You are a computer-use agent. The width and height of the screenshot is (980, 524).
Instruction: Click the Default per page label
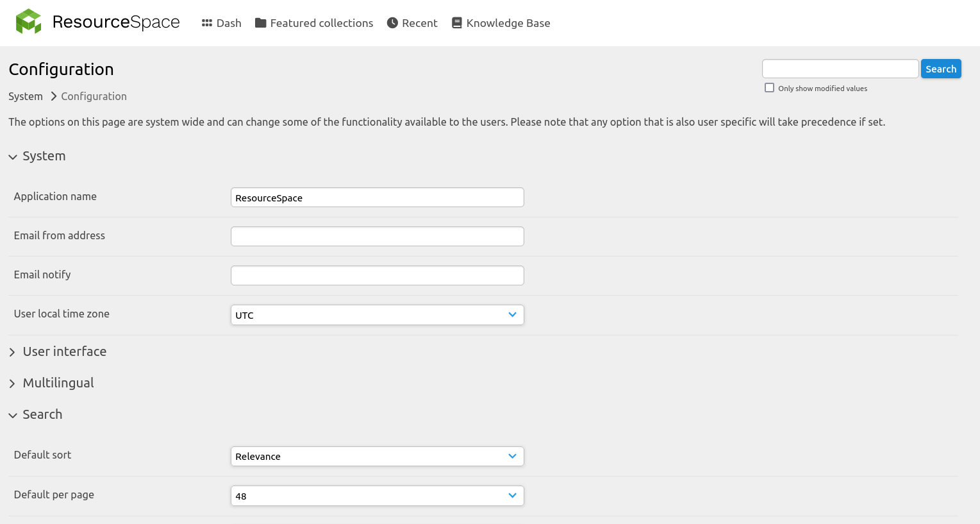point(54,494)
